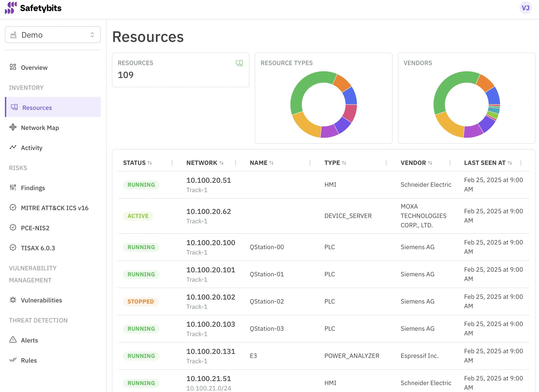Click the devices icon in Resources card

(239, 63)
